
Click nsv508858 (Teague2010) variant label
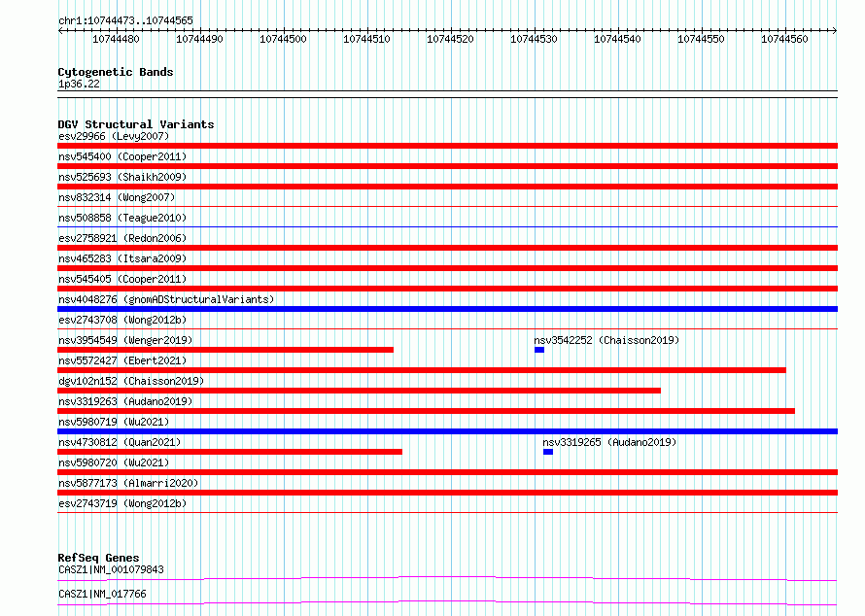click(122, 218)
